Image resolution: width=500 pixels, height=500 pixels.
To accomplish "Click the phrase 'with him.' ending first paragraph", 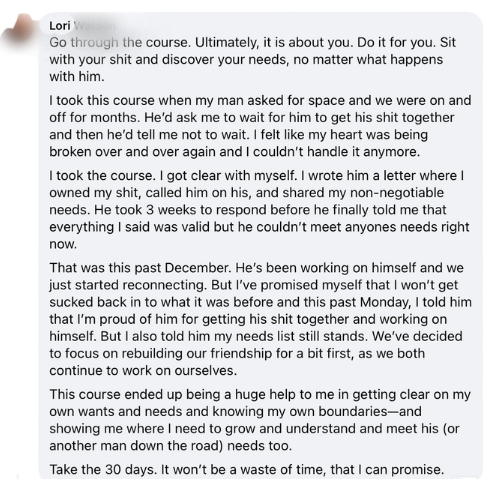I will tap(77, 77).
